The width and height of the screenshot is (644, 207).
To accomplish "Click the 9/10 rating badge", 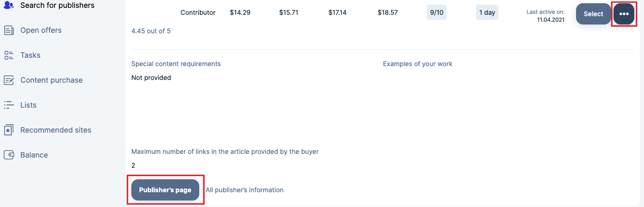I will (436, 12).
